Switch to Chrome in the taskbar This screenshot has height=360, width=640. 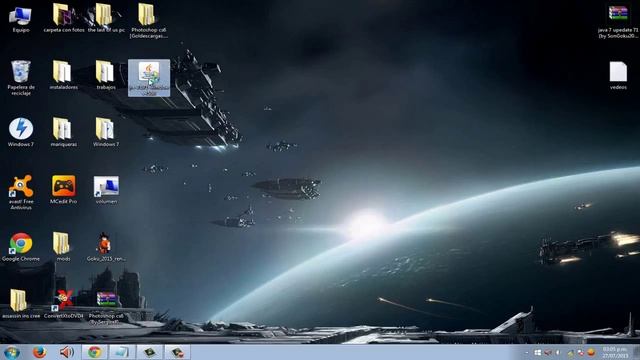click(x=94, y=352)
